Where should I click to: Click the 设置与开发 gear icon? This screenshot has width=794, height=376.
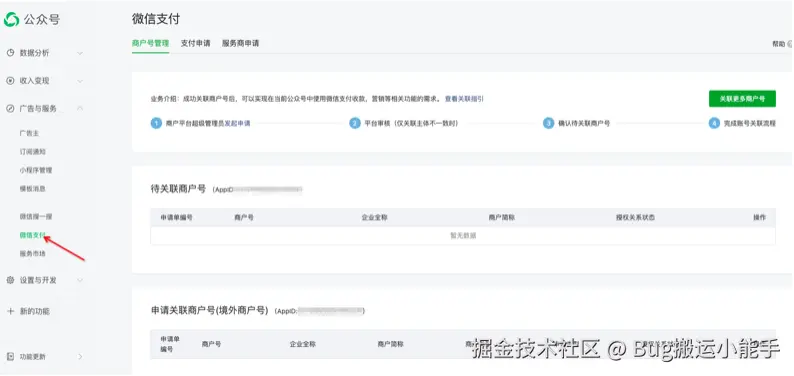[10, 280]
